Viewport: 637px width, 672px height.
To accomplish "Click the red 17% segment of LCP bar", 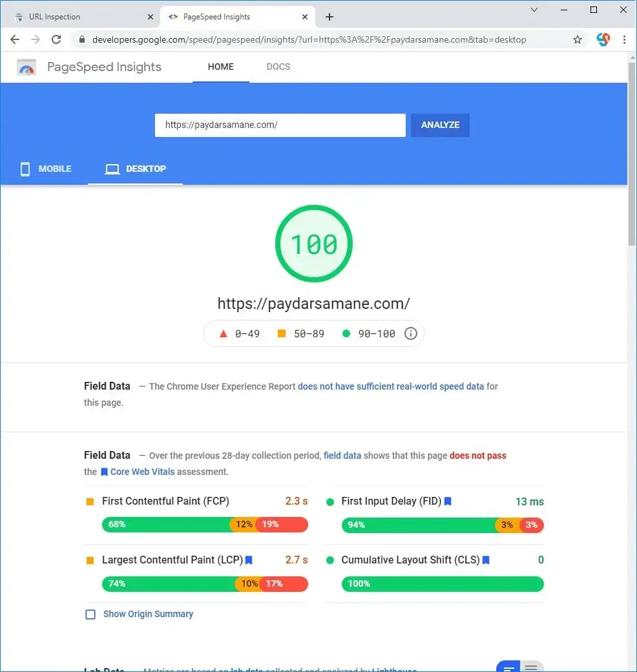I will pos(284,583).
